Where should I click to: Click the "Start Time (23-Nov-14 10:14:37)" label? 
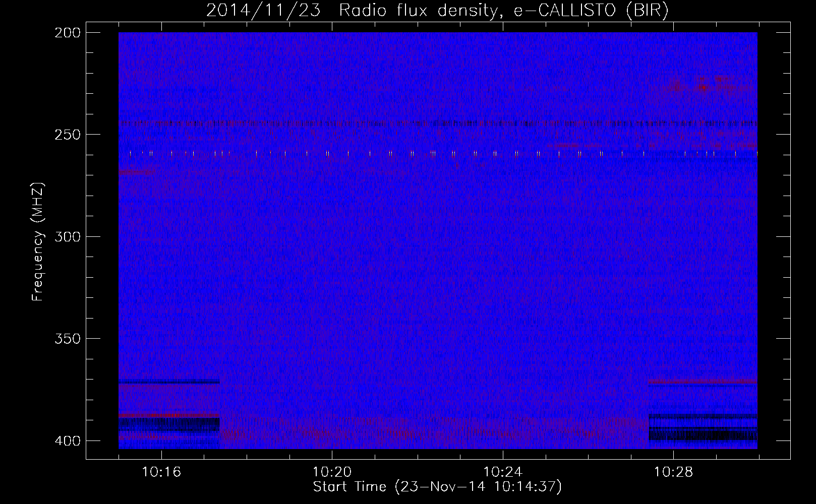(x=437, y=487)
